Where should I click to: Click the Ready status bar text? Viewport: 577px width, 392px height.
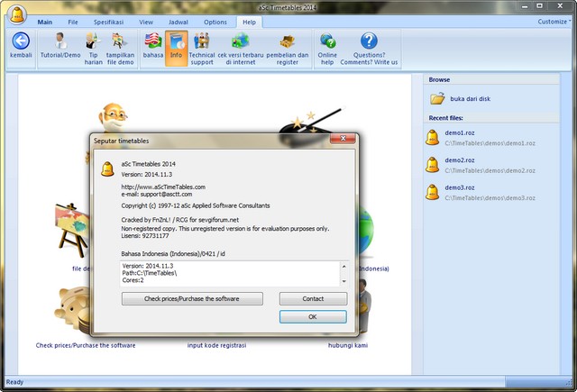[x=14, y=382]
